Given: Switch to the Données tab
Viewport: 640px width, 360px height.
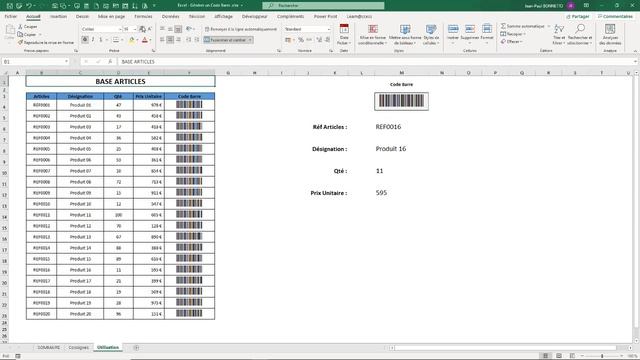Looking at the screenshot, I should (x=171, y=16).
